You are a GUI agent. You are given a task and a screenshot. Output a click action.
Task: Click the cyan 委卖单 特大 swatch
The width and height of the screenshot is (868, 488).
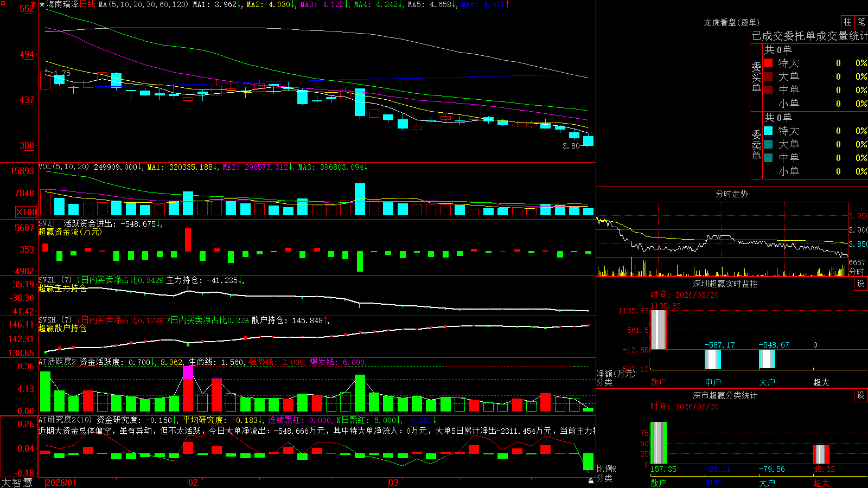click(768, 131)
